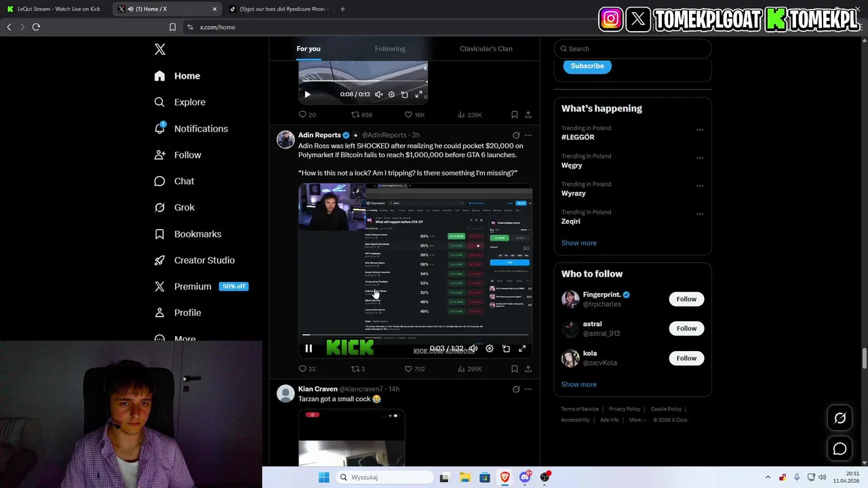Viewport: 868px width, 488px height.
Task: Switch to Clavicular's Clan tab
Action: tap(486, 49)
